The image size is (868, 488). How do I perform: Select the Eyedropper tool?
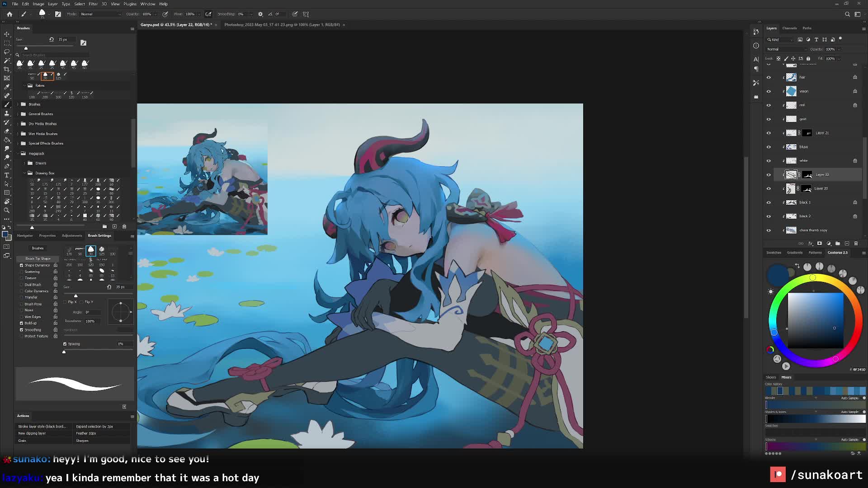pos(7,87)
